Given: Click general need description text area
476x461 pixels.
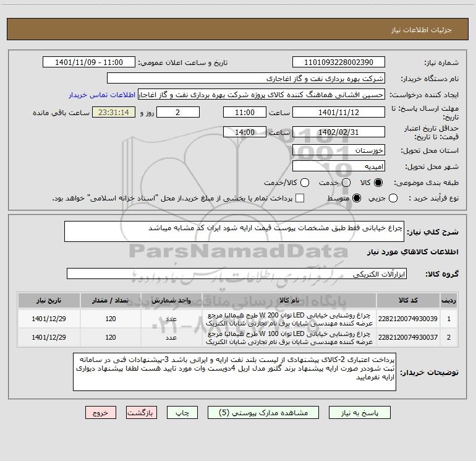Looking at the screenshot, I should [234, 231].
